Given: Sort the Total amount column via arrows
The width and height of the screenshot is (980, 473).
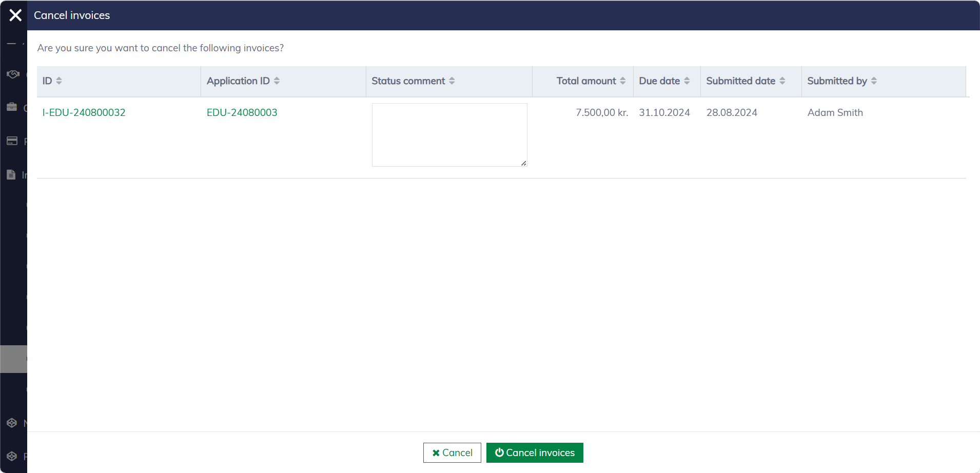Looking at the screenshot, I should (x=623, y=81).
